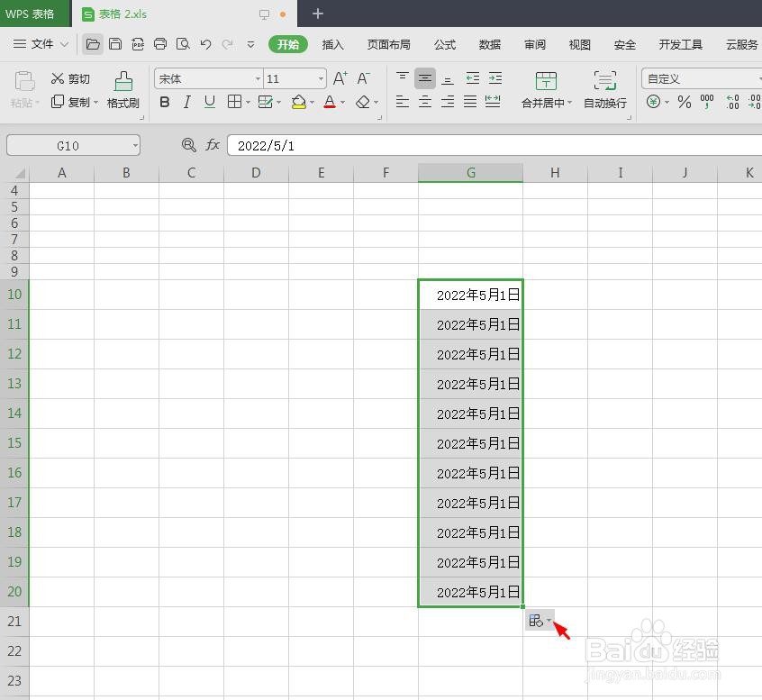The image size is (762, 700).
Task: Open the file folder icon in quick toolbar
Action: [93, 44]
